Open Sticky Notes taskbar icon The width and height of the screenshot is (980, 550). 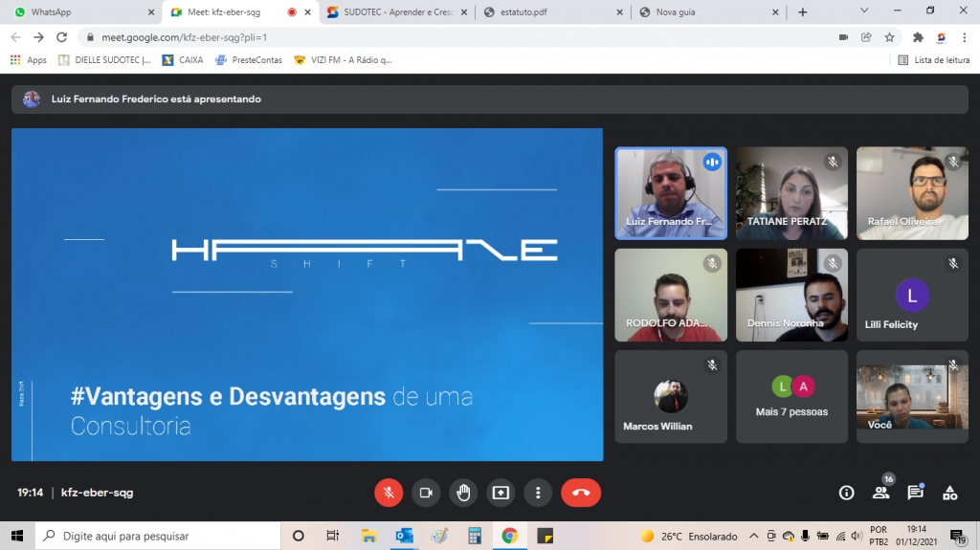point(545,536)
